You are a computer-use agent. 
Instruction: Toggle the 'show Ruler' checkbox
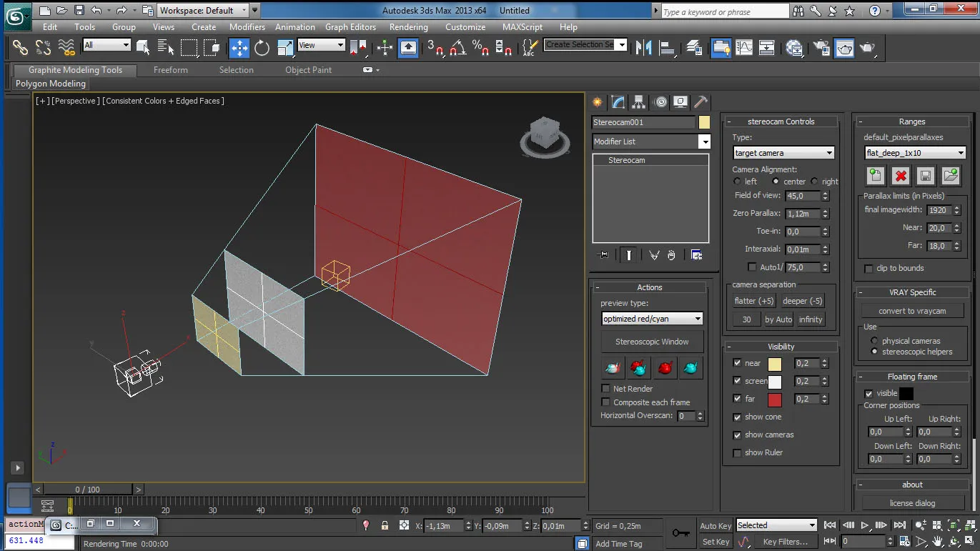737,452
